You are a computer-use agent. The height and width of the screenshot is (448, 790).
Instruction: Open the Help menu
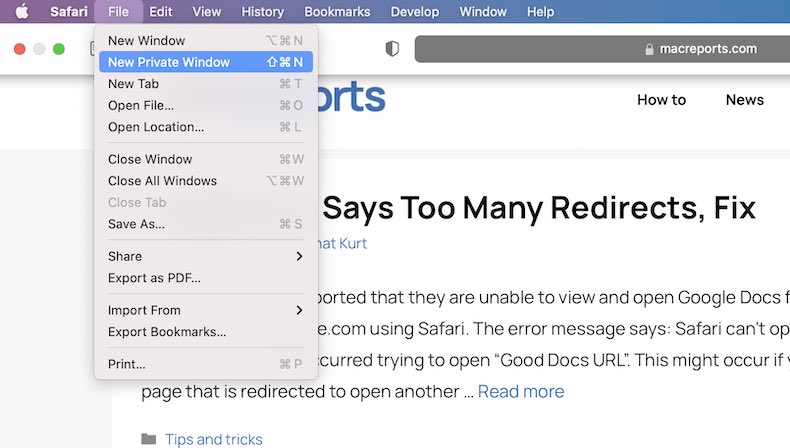coord(541,11)
